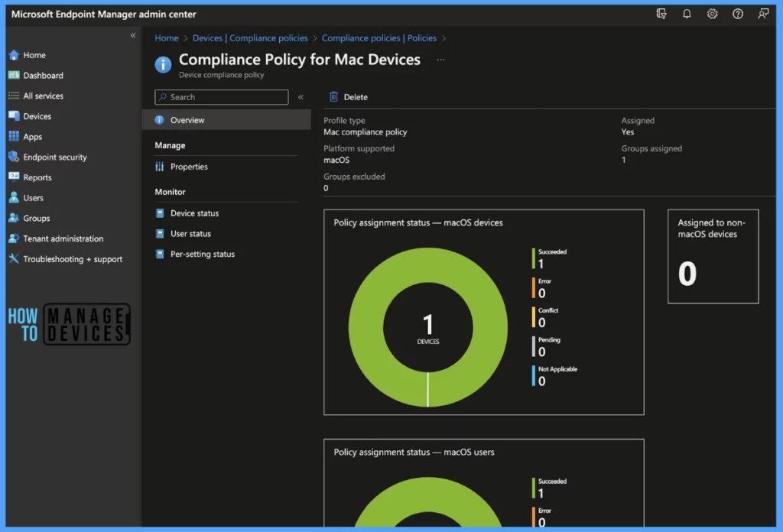Collapse the policy menu pane chevron

pyautogui.click(x=301, y=97)
